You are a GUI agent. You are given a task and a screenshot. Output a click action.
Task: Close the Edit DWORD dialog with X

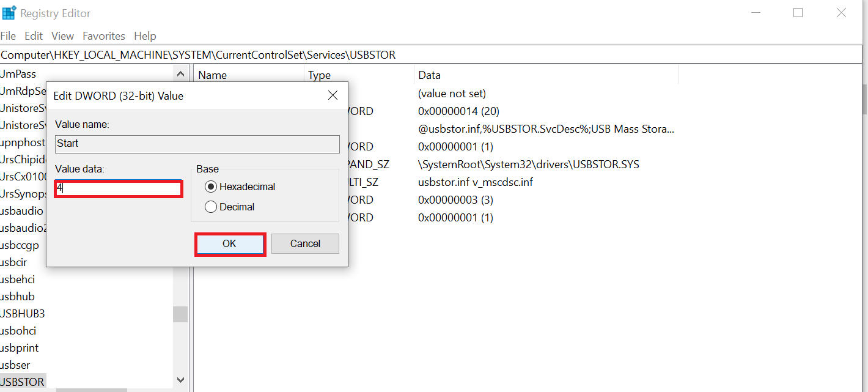tap(333, 95)
